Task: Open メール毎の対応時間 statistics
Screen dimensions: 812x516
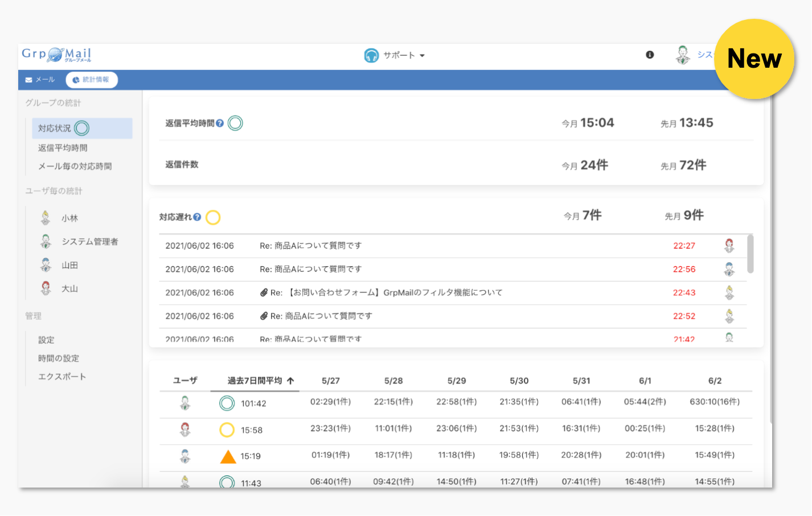Action: click(x=75, y=167)
